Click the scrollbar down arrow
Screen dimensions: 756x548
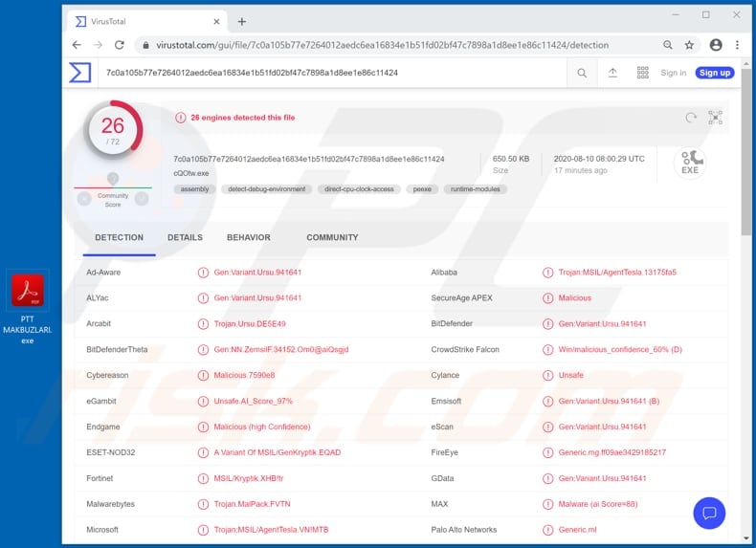tap(746, 538)
